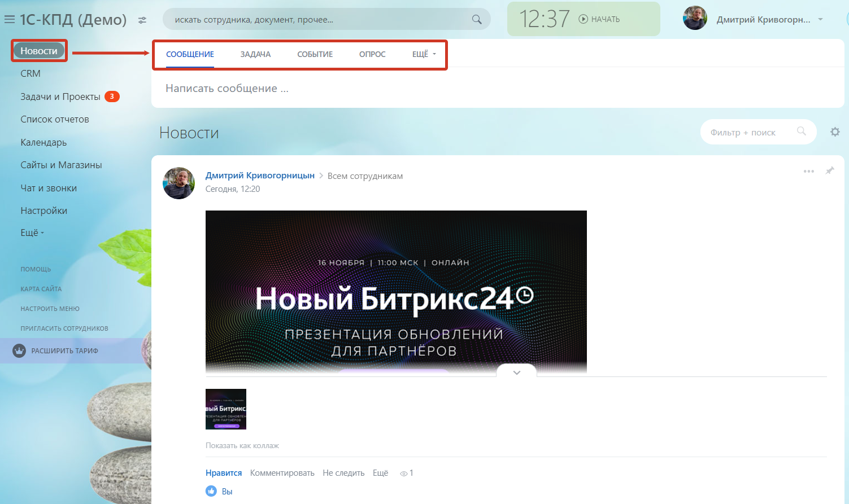Screen dimensions: 849x504
Task: Click the 12:37 clock display
Action: (545, 19)
